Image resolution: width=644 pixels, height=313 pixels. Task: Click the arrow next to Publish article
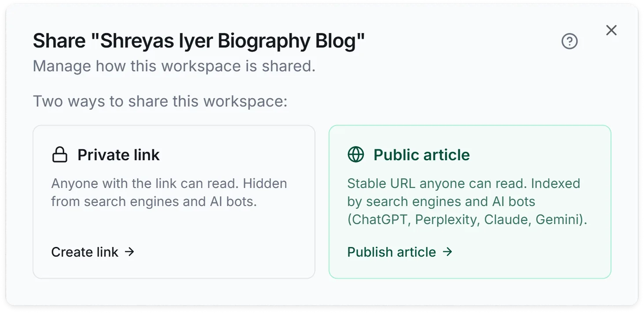447,252
